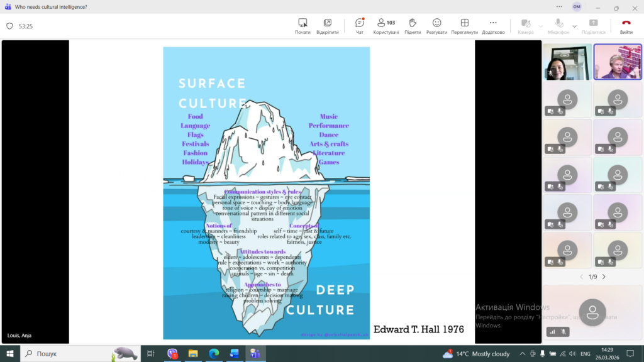Viewport: 644px width, 362px height.
Task: Click the Почати control button
Action: pos(303,26)
